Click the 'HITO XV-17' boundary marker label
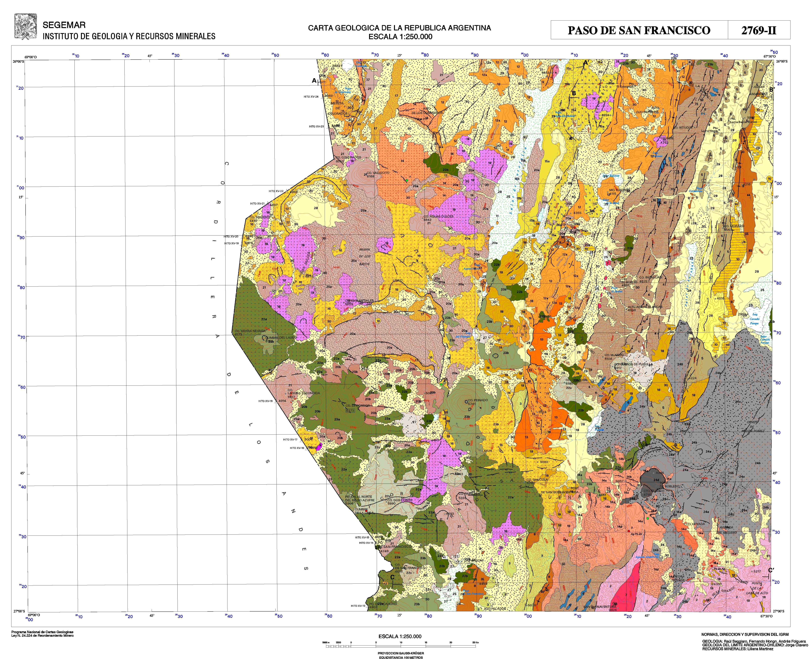 290,440
